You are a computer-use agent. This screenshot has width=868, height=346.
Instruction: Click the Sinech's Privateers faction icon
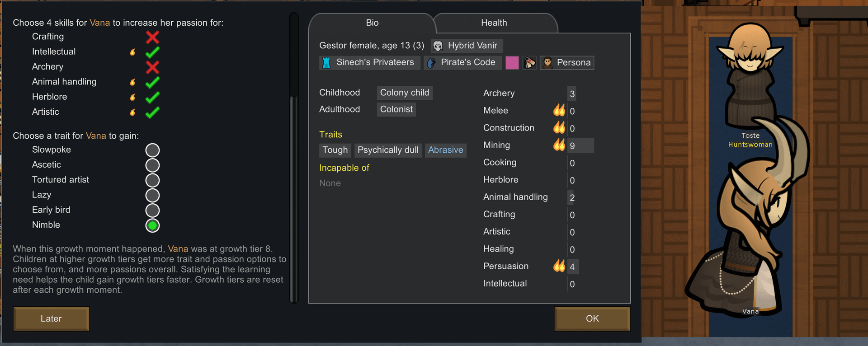tap(326, 63)
